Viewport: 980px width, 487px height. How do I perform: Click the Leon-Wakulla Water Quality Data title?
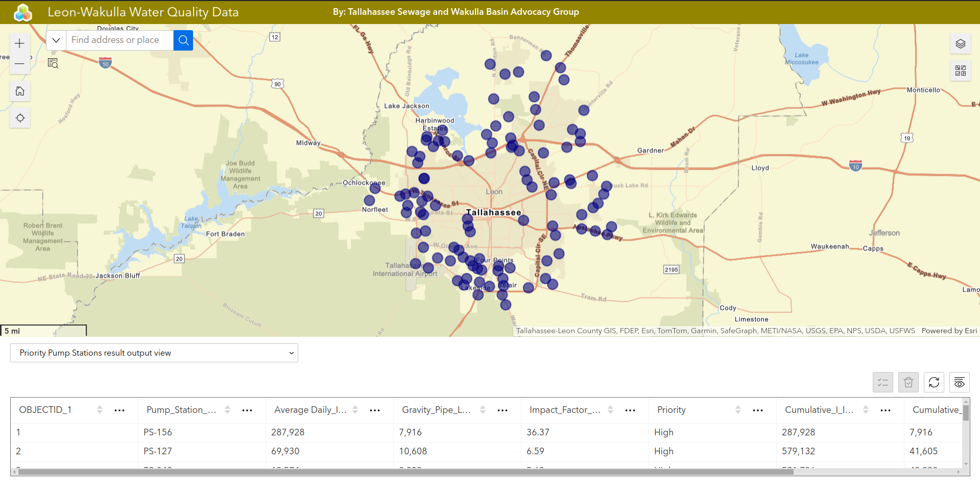pos(143,12)
